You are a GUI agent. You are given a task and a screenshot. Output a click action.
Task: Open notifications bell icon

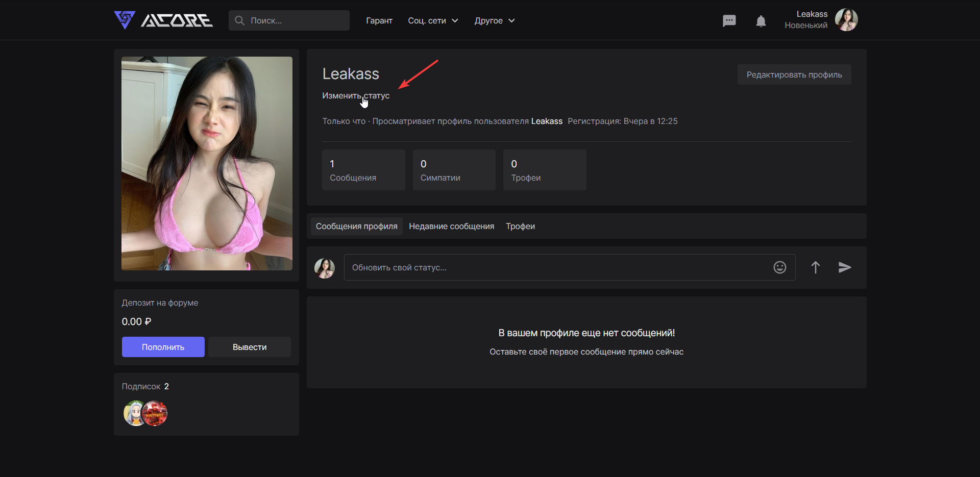tap(761, 21)
